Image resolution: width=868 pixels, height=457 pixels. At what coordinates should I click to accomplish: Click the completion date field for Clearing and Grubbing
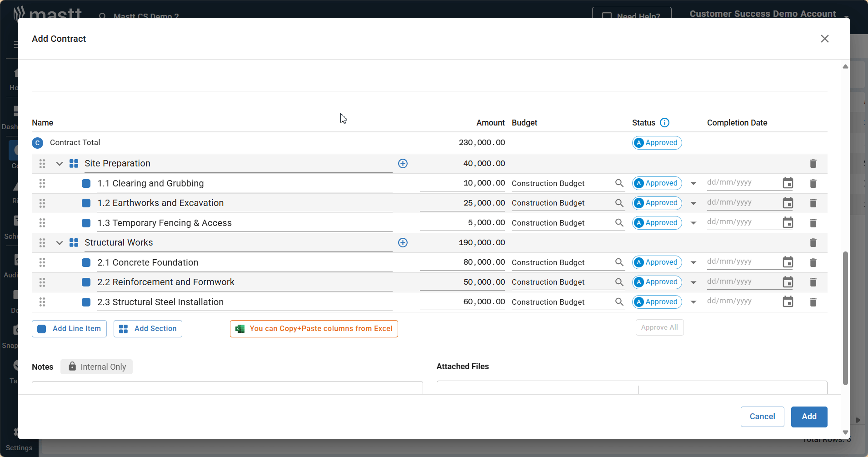point(741,182)
